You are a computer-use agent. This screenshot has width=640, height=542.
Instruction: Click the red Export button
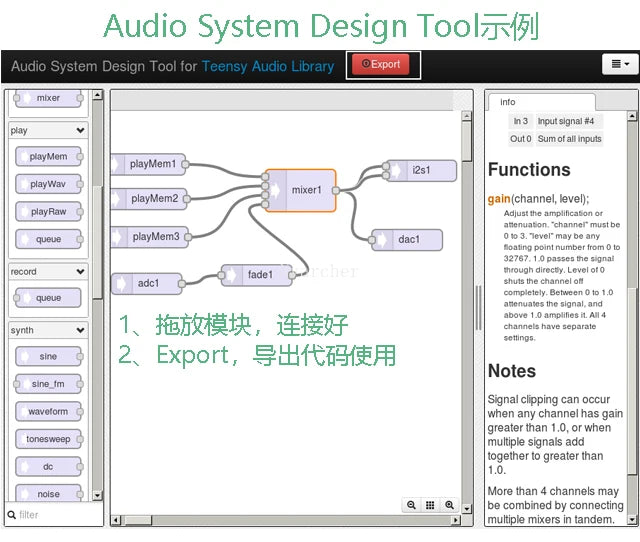[380, 65]
